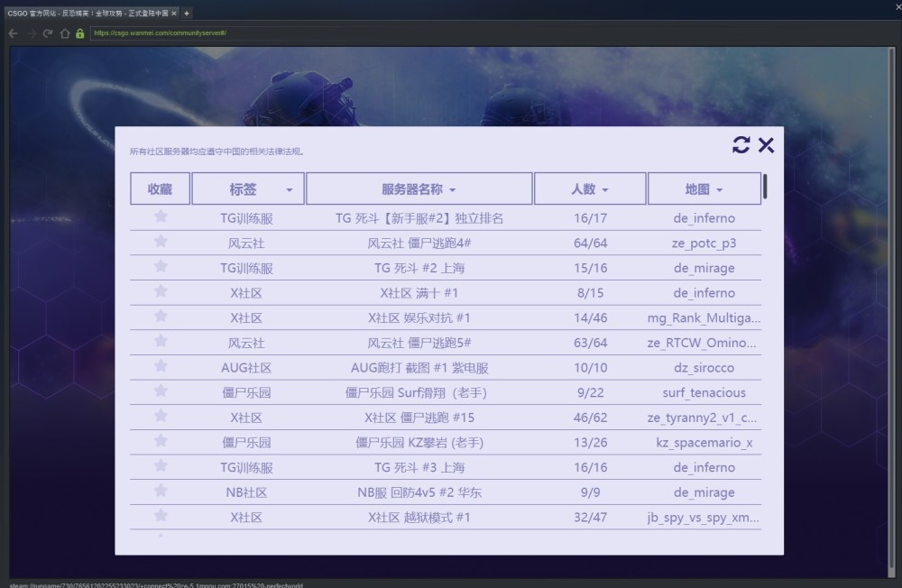Toggle favorite for TG 死斗【新手服#2】独立排名
The image size is (902, 588).
tap(161, 216)
